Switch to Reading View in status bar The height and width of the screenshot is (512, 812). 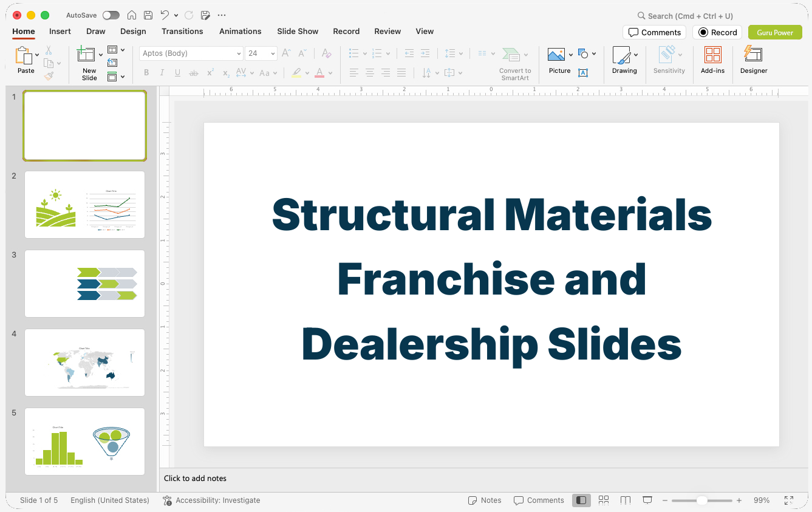626,500
